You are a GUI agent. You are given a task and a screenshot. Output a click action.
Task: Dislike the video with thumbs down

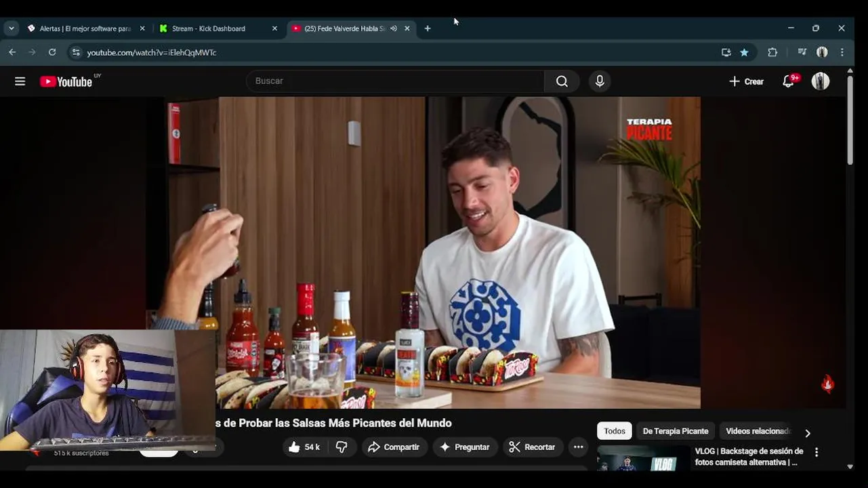[342, 447]
